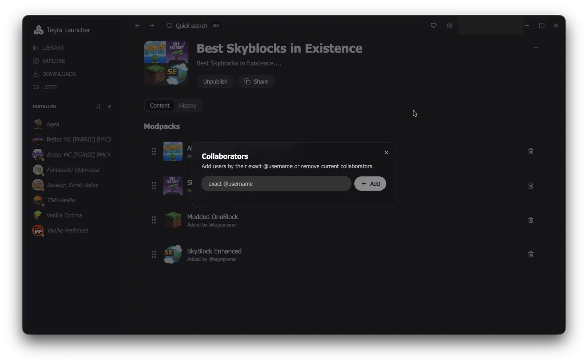
Task: Open the Downloads section
Action: 54,74
